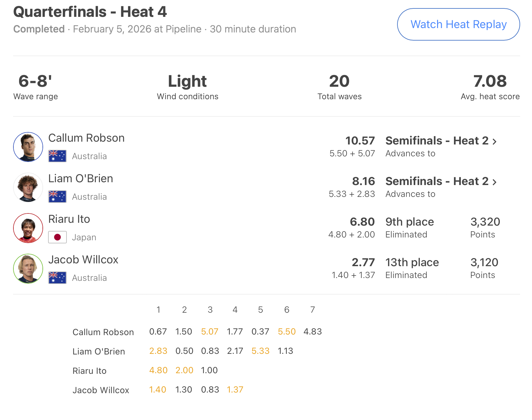
Task: Click Jacob Willcox's profile picture
Action: coord(28,269)
